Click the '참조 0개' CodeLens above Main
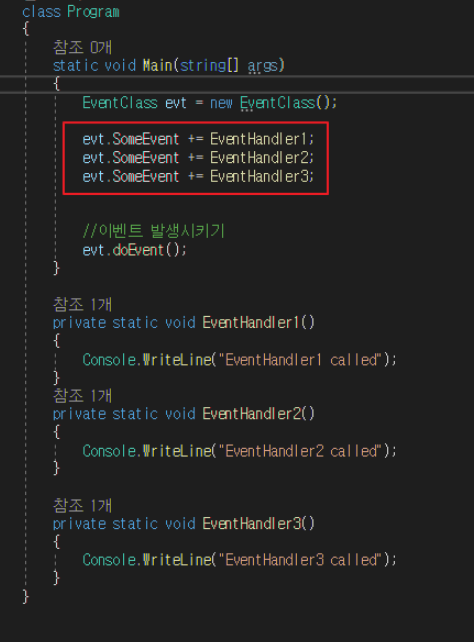474x642 pixels. pyautogui.click(x=82, y=47)
